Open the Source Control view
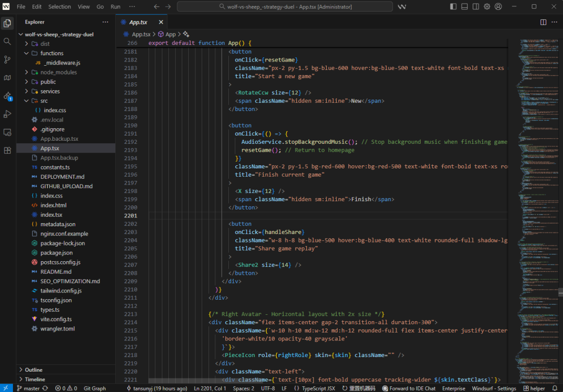The width and height of the screenshot is (563, 392). [x=7, y=59]
